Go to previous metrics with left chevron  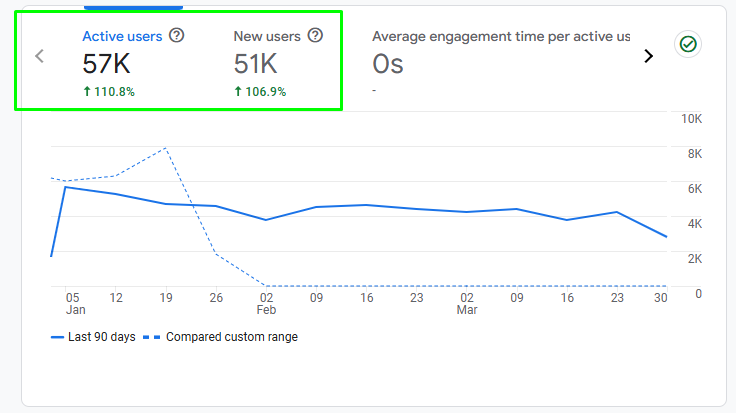[40, 56]
